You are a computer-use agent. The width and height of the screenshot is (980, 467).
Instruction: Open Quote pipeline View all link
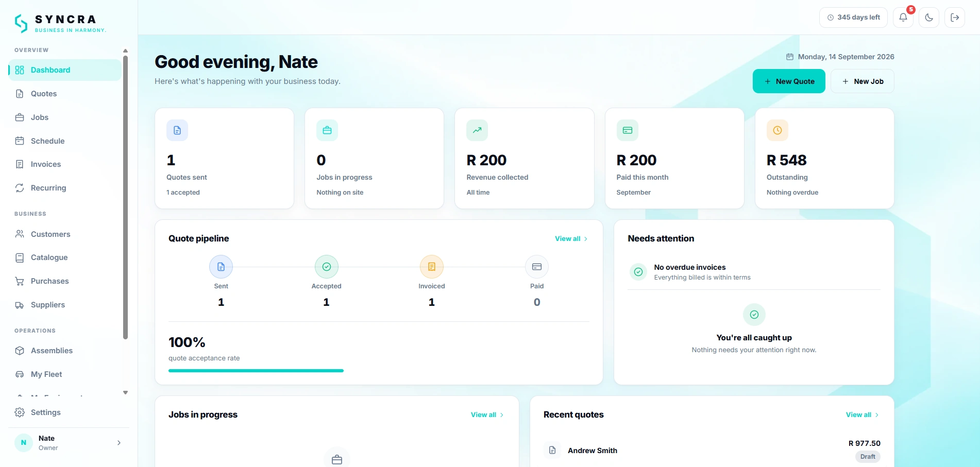pyautogui.click(x=571, y=239)
